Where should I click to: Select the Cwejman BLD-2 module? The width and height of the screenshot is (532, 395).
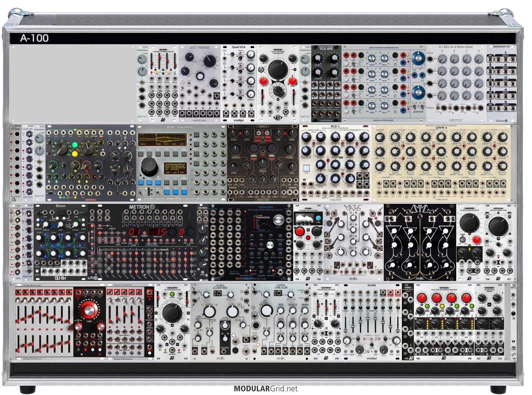[x=335, y=163]
